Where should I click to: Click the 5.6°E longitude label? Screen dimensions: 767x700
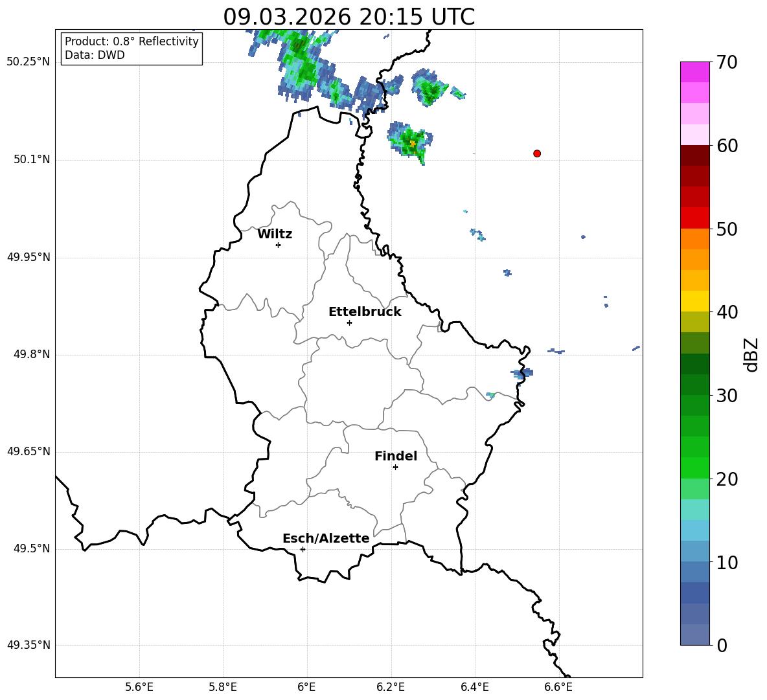[139, 687]
